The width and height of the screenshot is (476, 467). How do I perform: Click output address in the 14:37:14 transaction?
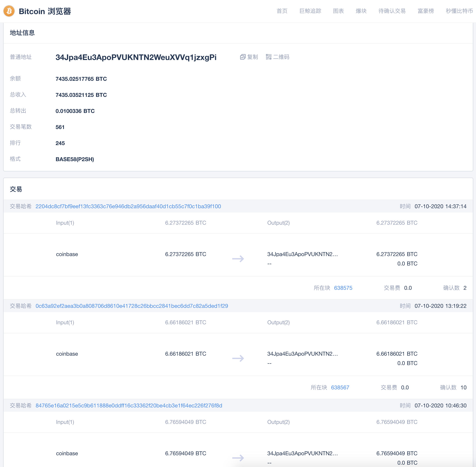click(302, 254)
